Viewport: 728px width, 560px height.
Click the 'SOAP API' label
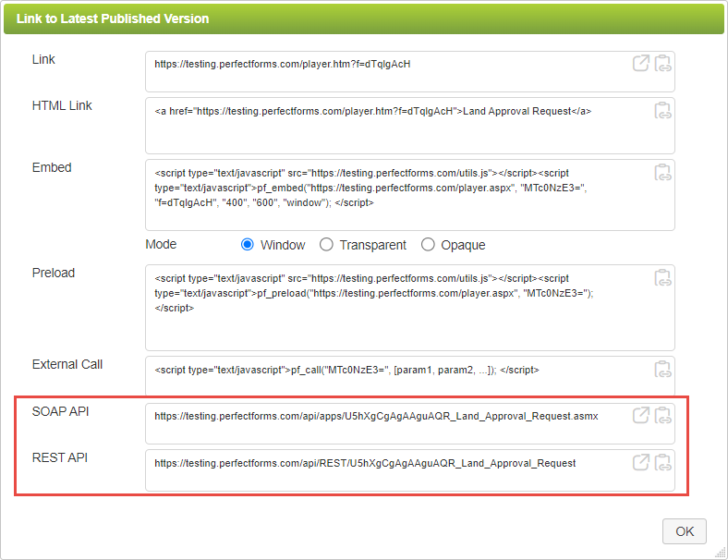60,411
